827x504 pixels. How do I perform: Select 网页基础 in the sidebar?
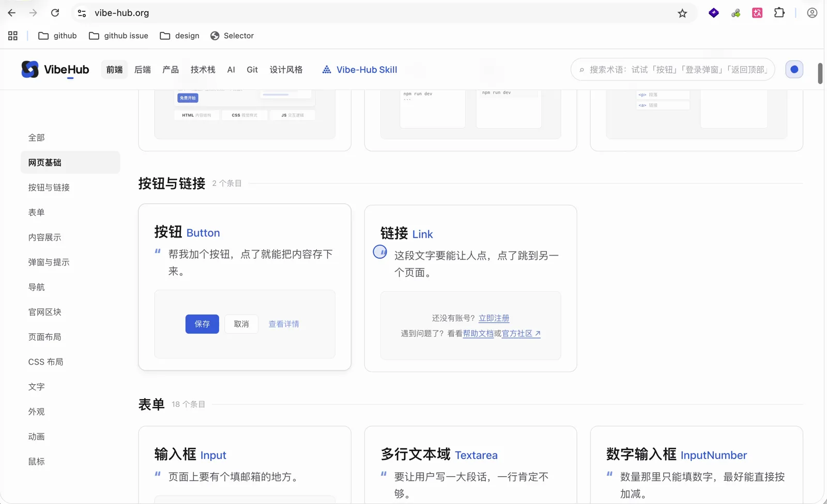[x=70, y=162]
